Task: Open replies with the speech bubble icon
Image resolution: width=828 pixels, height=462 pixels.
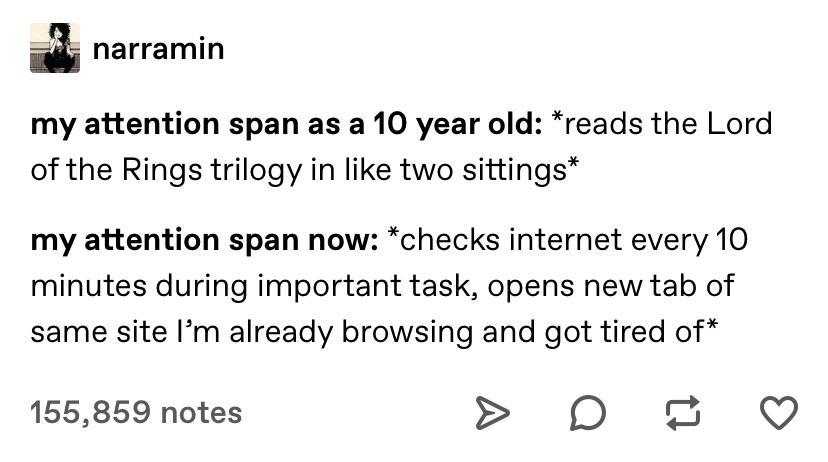Action: click(x=586, y=412)
